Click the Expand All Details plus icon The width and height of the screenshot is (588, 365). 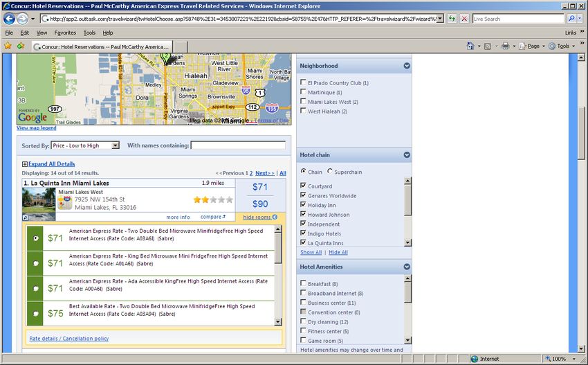pos(24,164)
